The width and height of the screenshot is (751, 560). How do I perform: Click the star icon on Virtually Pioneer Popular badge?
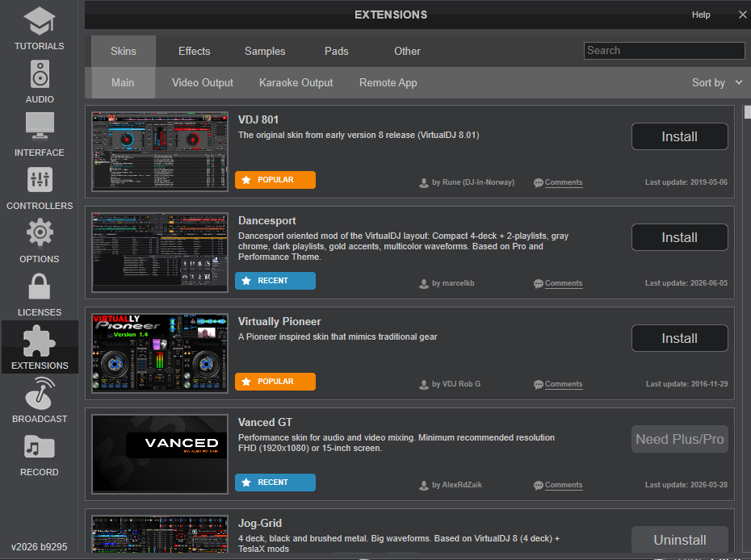246,382
